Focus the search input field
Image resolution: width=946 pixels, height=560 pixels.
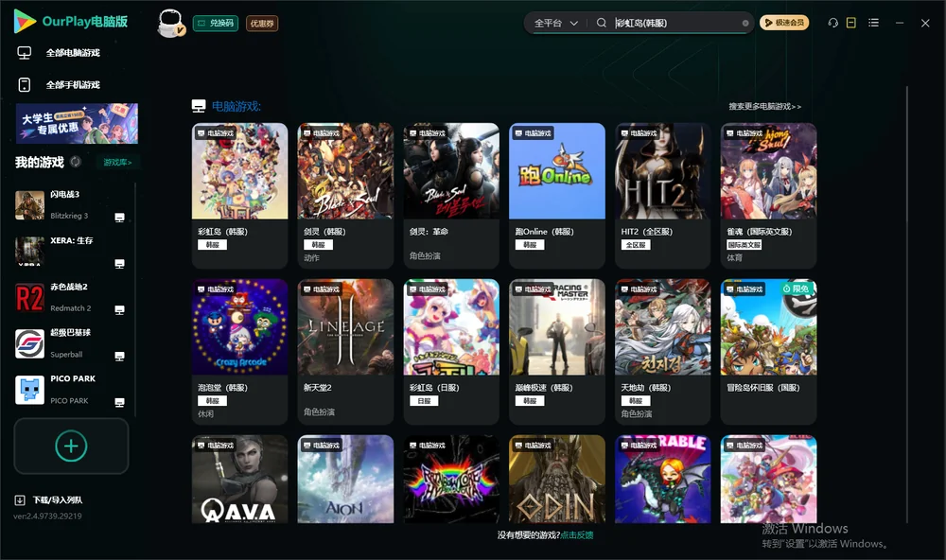[x=677, y=23]
